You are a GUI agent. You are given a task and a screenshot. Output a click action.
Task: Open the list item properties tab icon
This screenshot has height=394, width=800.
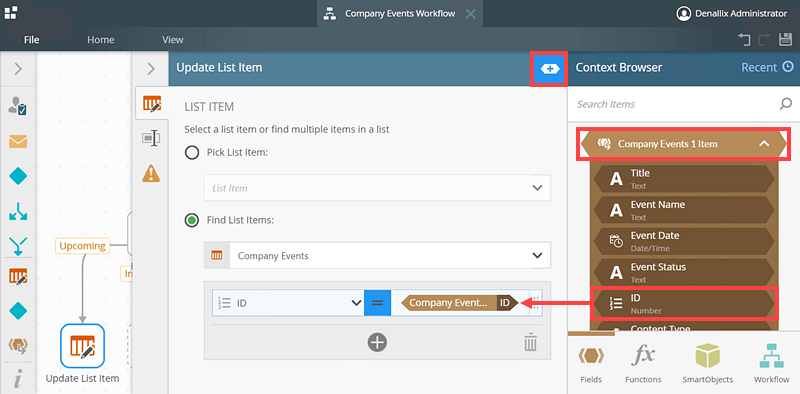152,104
